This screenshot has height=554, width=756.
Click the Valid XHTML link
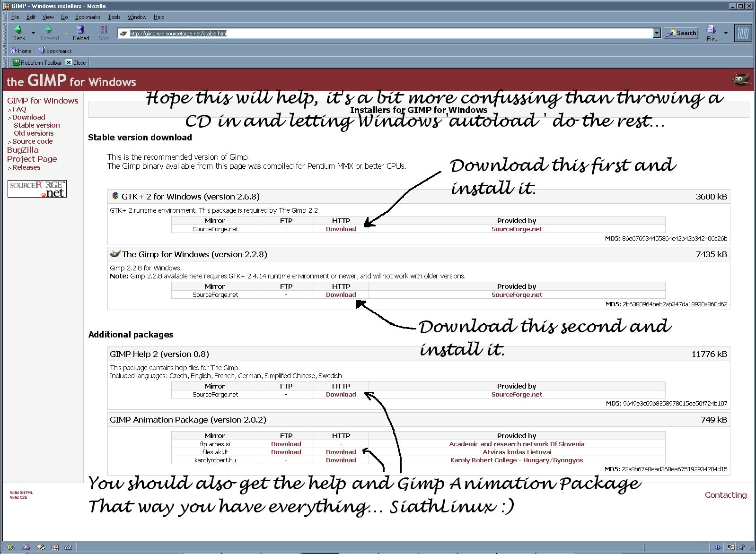click(21, 493)
